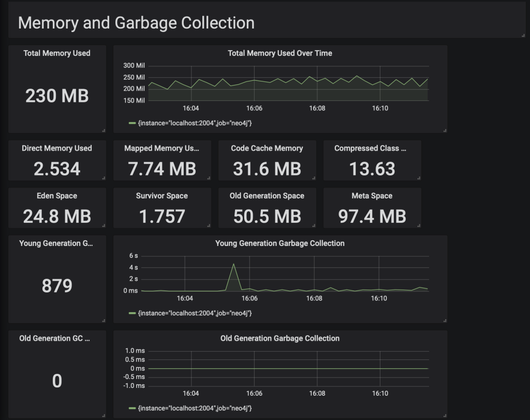Click green legend color line in Total Memory chart
The image size is (530, 420).
click(132, 123)
